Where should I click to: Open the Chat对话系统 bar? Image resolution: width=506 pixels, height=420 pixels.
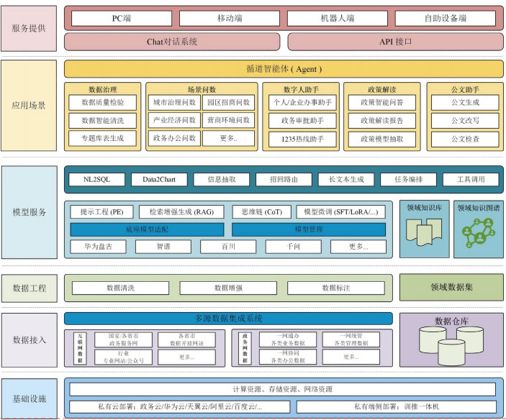tap(172, 42)
